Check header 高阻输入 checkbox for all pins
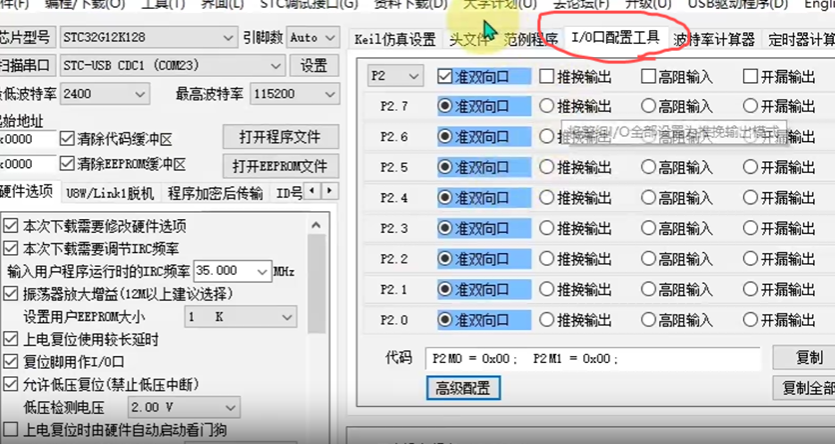Image resolution: width=835 pixels, height=444 pixels. point(649,77)
